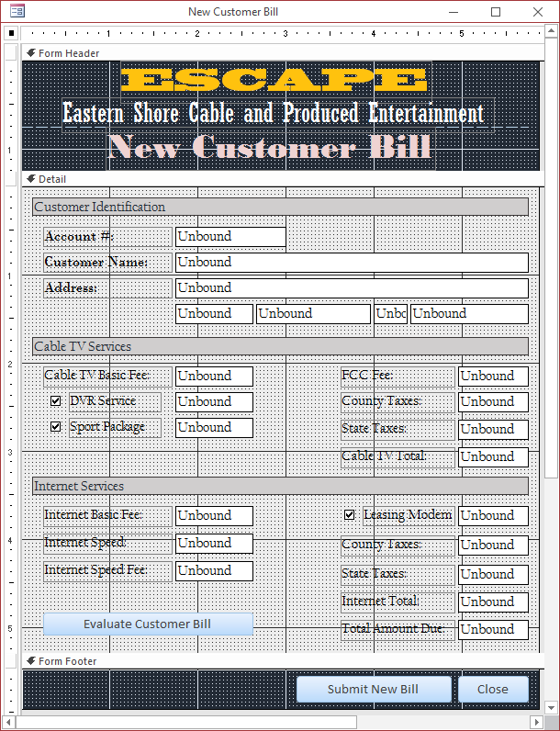Select the Total Amount Due text box
Viewport: 560px width, 731px height.
point(493,630)
